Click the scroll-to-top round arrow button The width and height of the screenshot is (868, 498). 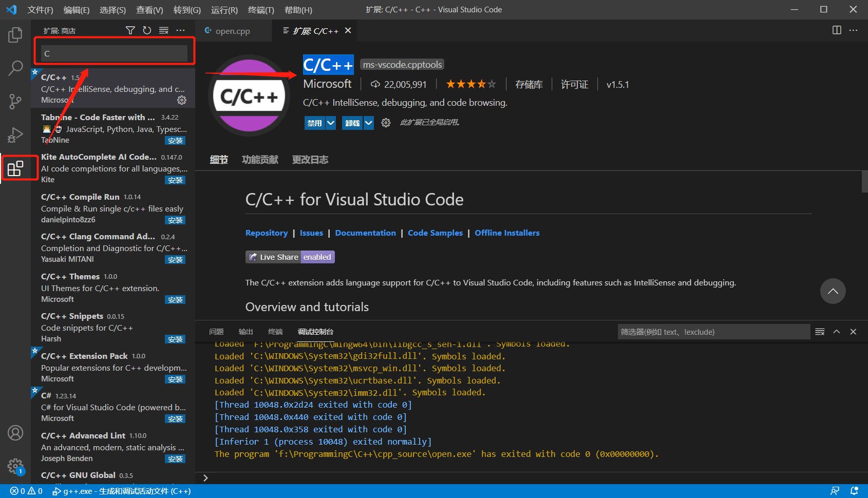click(x=833, y=291)
